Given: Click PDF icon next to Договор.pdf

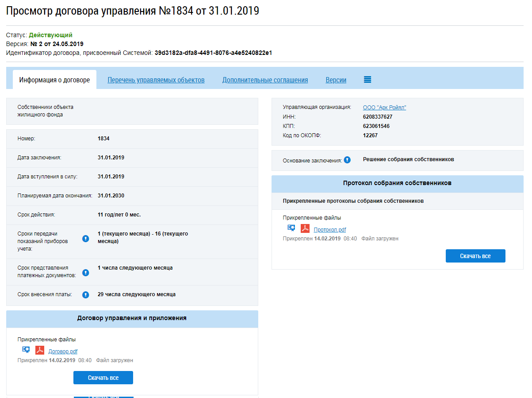Looking at the screenshot, I should point(40,350).
